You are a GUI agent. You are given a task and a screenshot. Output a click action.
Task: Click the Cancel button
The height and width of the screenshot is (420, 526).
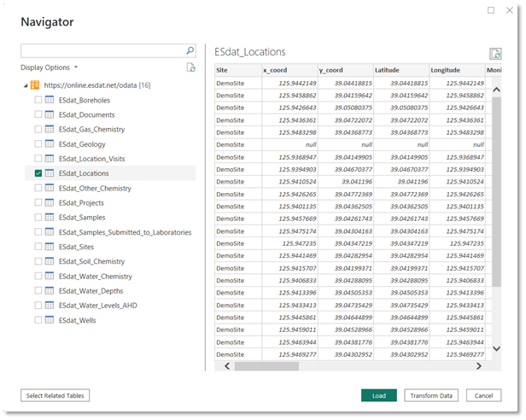coord(483,395)
